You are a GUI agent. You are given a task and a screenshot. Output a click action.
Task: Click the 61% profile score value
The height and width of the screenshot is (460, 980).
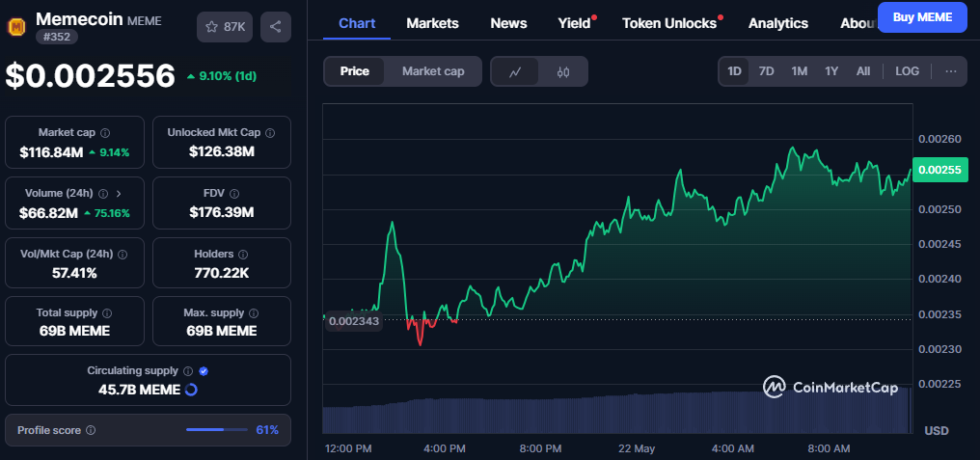[x=267, y=430]
